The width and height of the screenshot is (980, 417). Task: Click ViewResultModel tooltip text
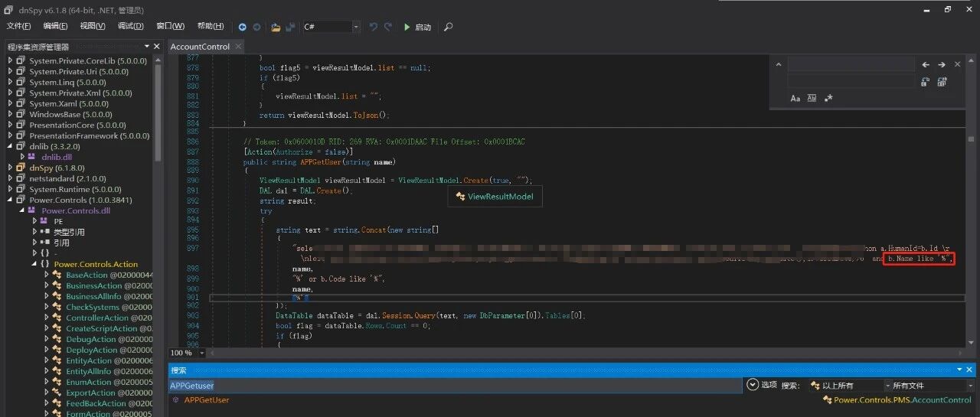(x=501, y=197)
